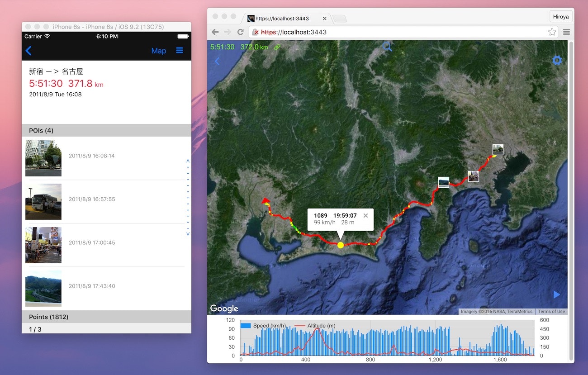Viewport: 588px width, 375px height.
Task: Click the Google logo on the map
Action: tap(224, 308)
